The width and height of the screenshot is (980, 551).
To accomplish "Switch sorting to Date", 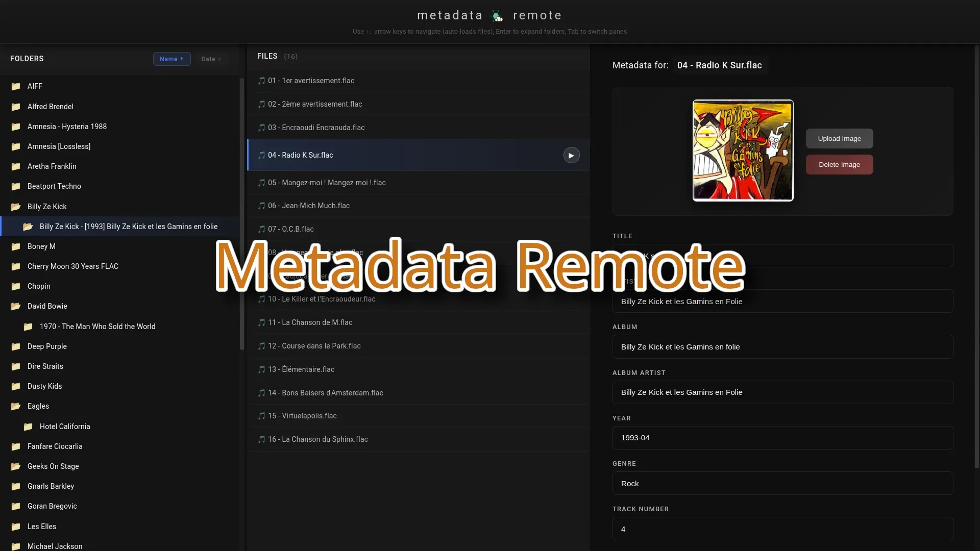I will [x=210, y=59].
